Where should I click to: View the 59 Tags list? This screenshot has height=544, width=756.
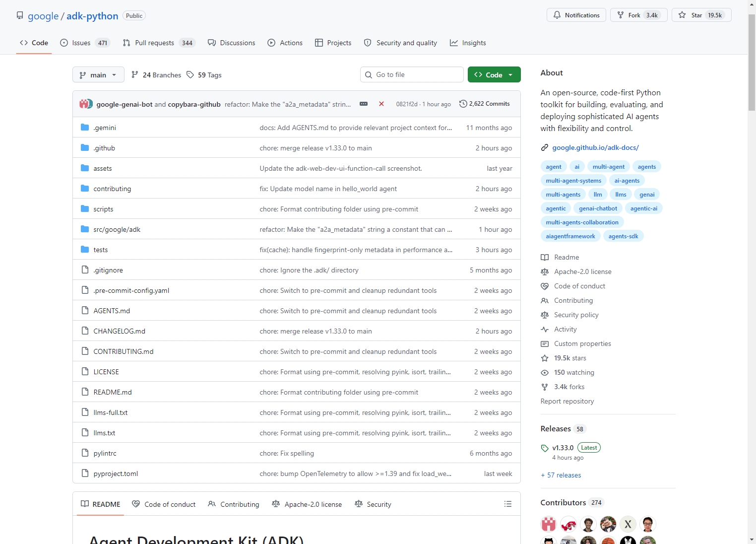[204, 75]
